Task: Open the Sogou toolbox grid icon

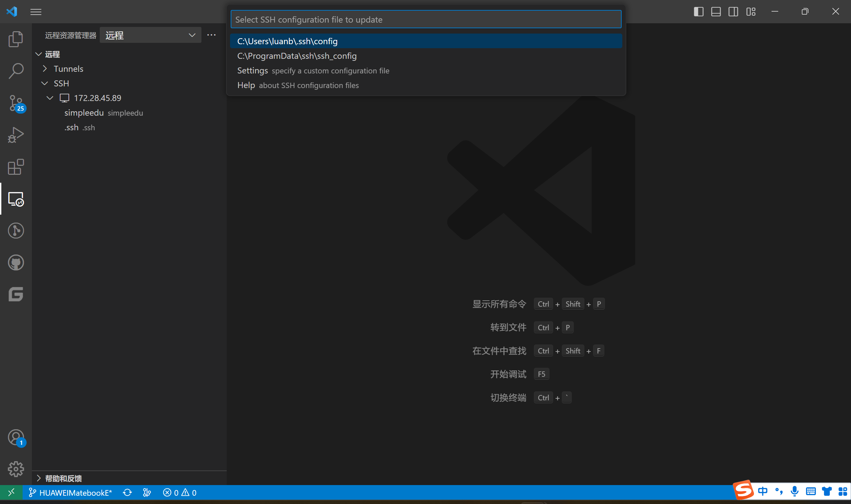Action: (x=843, y=491)
